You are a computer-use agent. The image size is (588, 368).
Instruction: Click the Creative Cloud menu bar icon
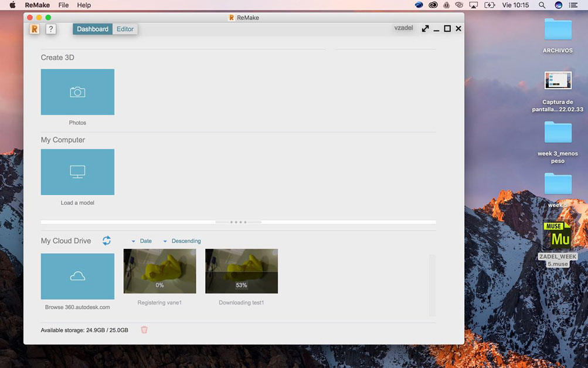click(x=433, y=5)
